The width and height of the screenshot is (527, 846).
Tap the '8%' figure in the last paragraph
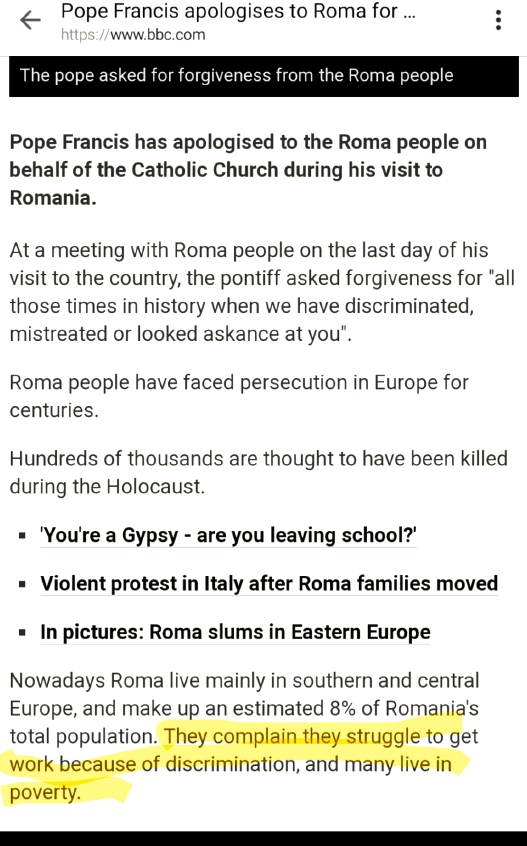(x=342, y=708)
